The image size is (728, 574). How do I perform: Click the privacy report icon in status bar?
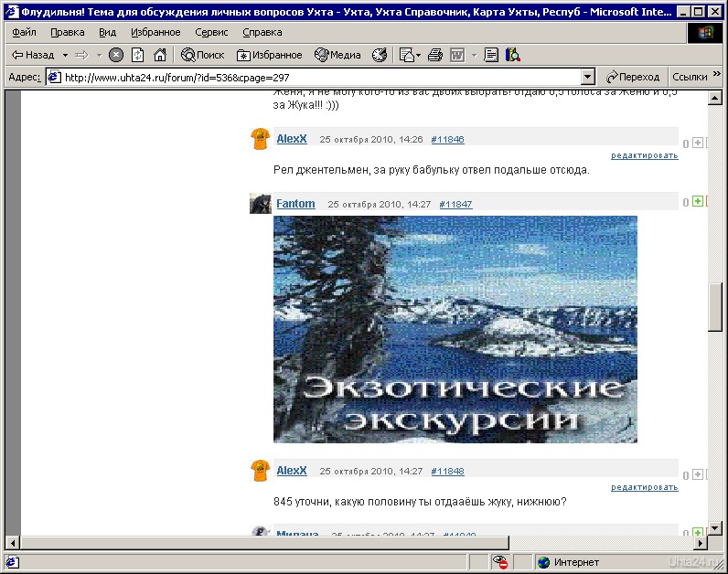click(x=500, y=562)
